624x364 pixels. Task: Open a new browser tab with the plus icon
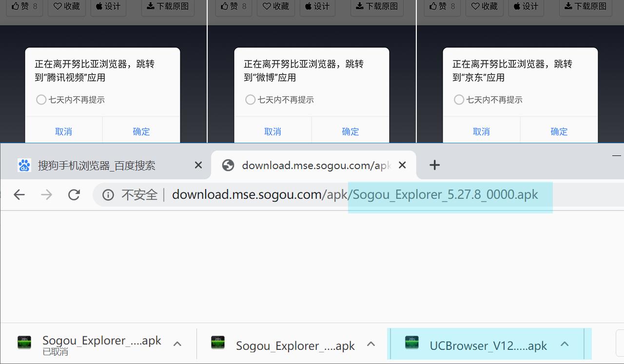tap(434, 165)
